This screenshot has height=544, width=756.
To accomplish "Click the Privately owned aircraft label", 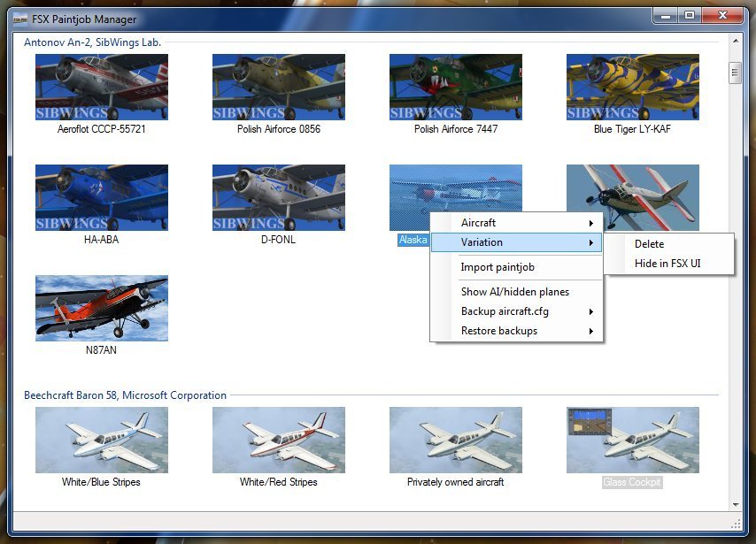I will pyautogui.click(x=456, y=482).
